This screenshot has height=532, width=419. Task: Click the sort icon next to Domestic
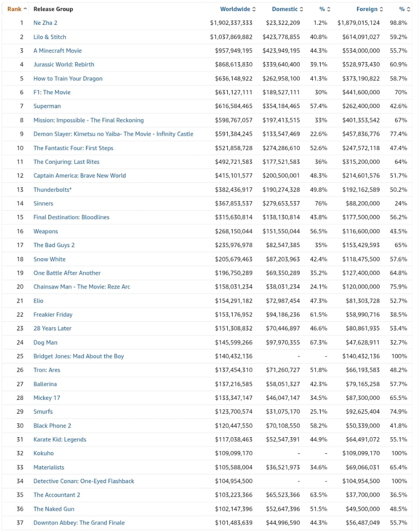(302, 9)
